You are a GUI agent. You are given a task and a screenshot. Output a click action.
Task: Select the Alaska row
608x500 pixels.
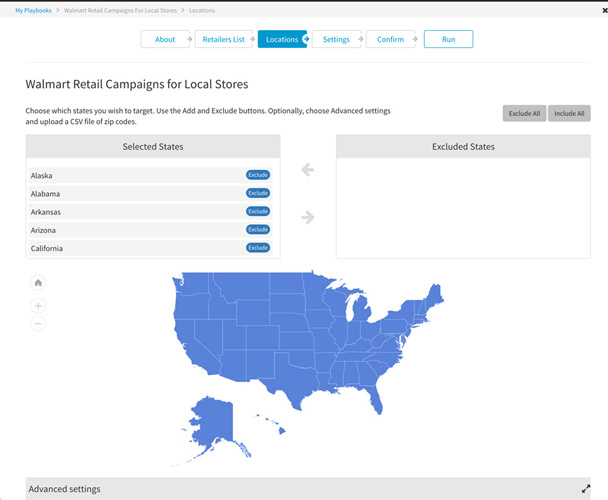pos(150,175)
